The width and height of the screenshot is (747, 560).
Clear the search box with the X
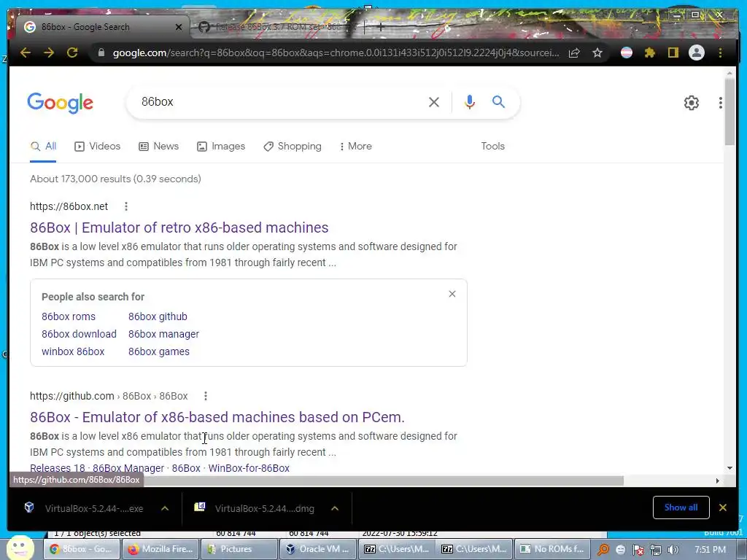coord(433,102)
